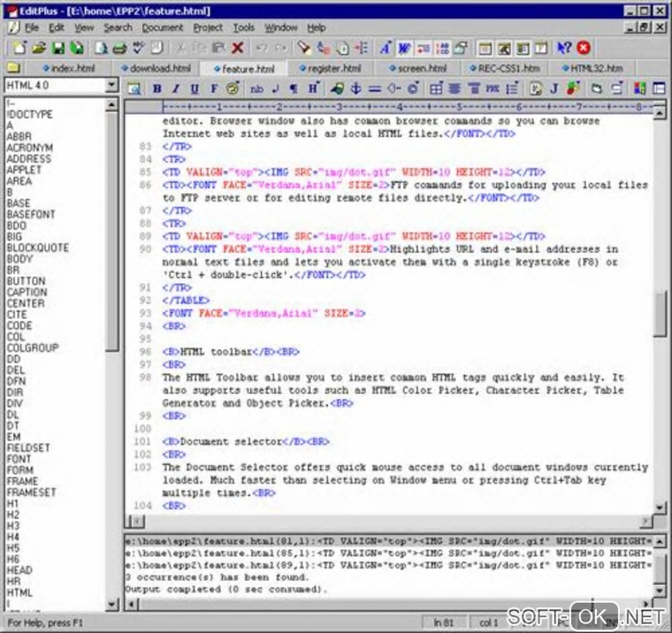Open the Tools menu
672x633 pixels.
(243, 28)
